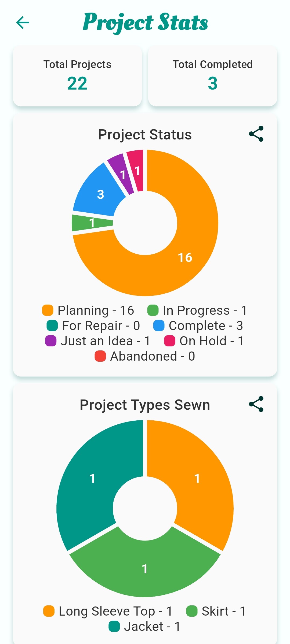Click the purple Just an Idea swatch
290x644 pixels.
(x=51, y=341)
